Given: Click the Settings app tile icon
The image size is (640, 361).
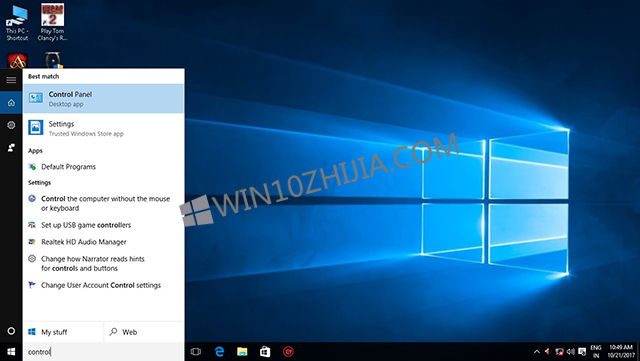Looking at the screenshot, I should coord(36,127).
